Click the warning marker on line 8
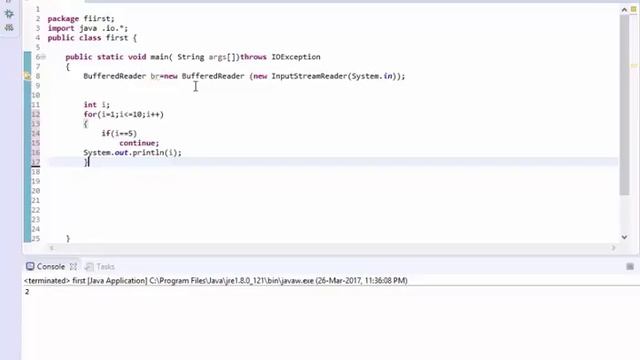Viewport: 640px width, 360px height. click(x=27, y=76)
